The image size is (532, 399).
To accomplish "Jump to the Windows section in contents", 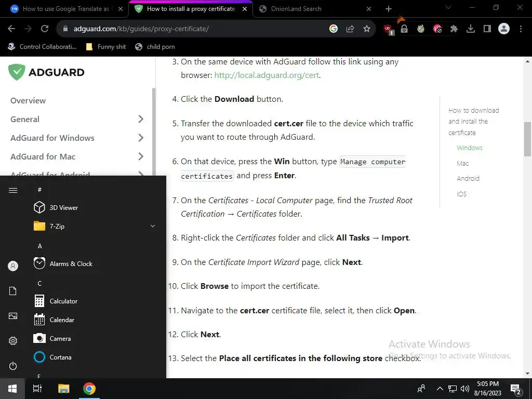I will pos(470,148).
